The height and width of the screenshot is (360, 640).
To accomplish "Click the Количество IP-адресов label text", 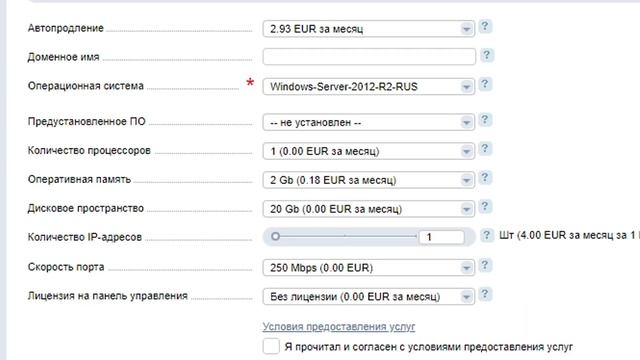I will pyautogui.click(x=84, y=237).
